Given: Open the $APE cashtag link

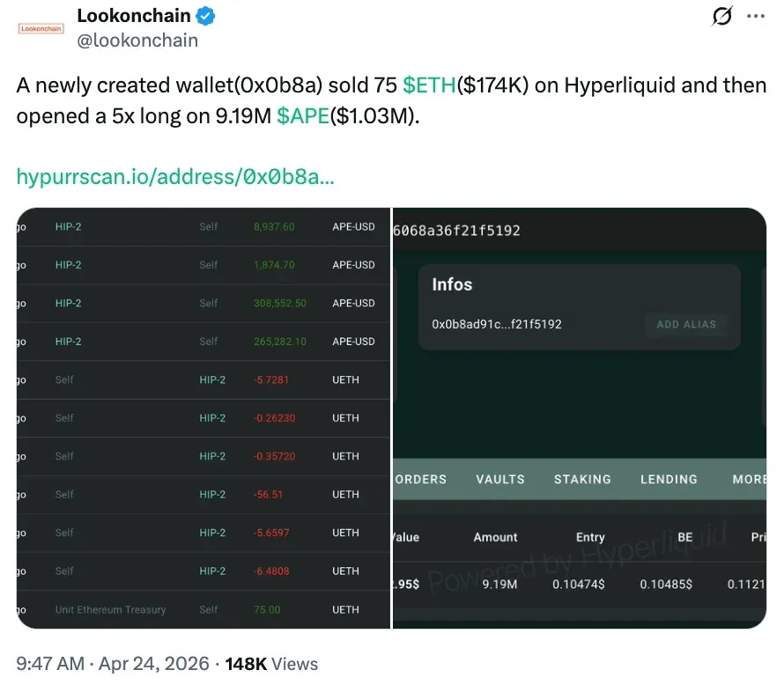Looking at the screenshot, I should [x=302, y=113].
